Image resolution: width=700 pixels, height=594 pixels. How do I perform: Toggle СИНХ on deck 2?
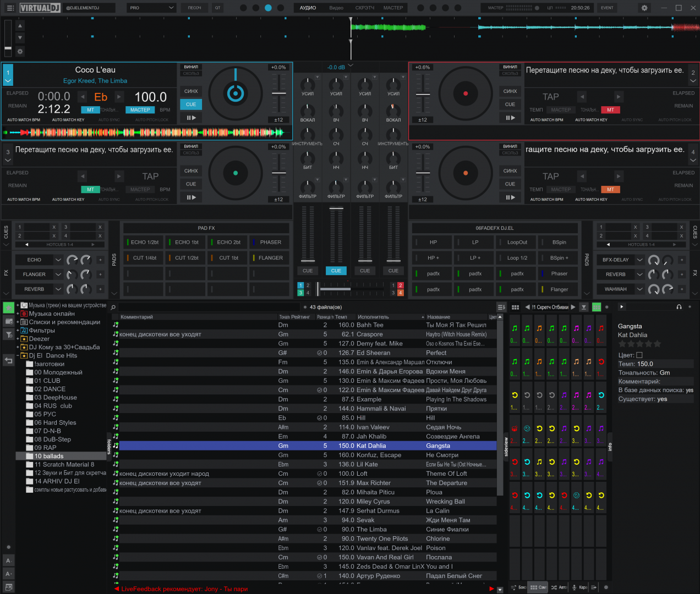coord(510,91)
